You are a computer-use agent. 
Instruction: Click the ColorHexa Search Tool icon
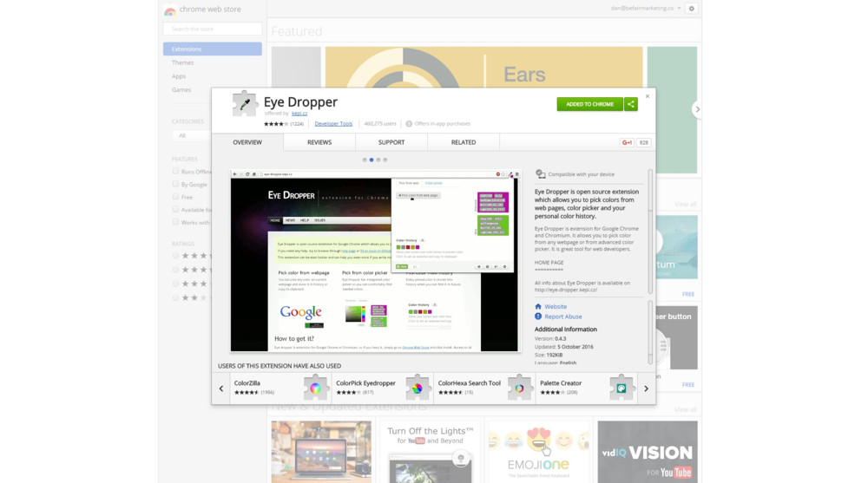click(519, 388)
